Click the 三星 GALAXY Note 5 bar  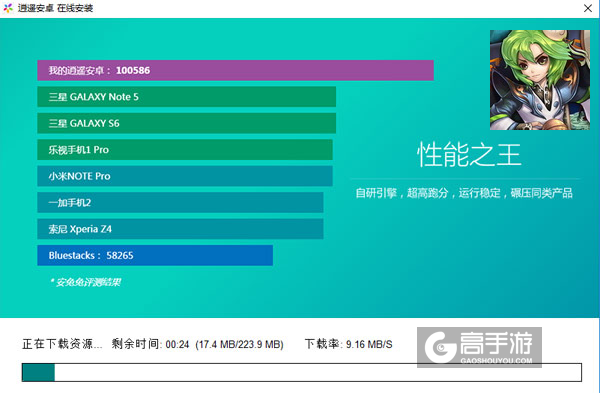186,97
